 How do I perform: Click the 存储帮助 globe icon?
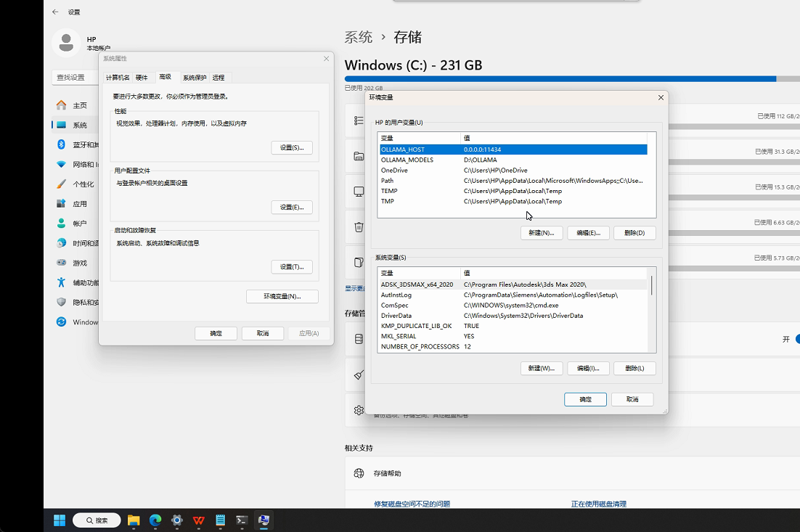click(x=359, y=473)
